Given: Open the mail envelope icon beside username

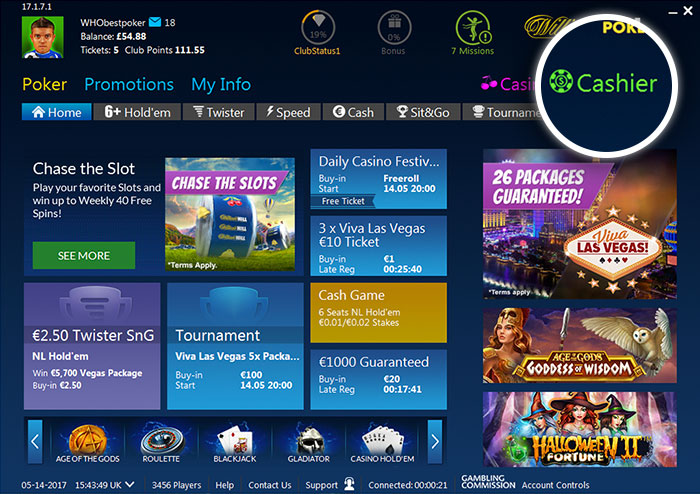Looking at the screenshot, I should tap(154, 22).
